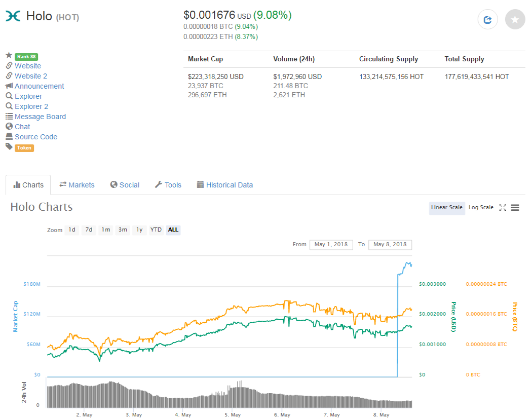Click the exchange arrows icon on Markets
Image resolution: width=532 pixels, height=419 pixels.
(x=63, y=184)
